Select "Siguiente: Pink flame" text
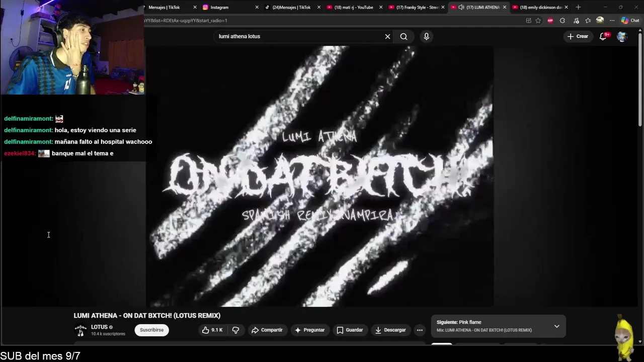 (x=459, y=322)
